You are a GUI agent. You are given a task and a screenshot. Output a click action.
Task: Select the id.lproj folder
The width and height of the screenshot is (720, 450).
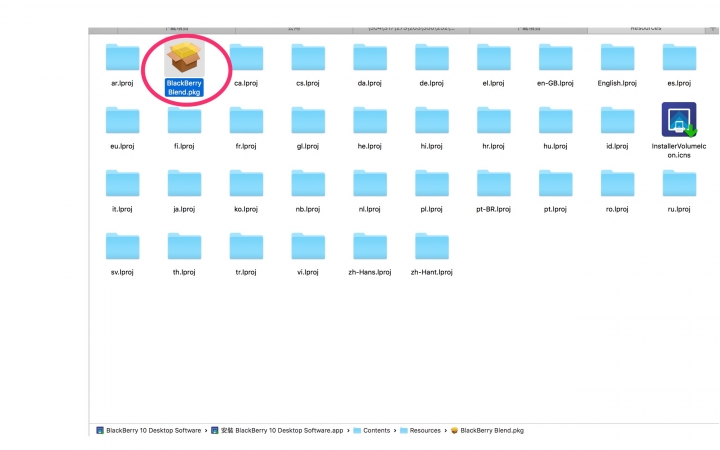pyautogui.click(x=617, y=120)
